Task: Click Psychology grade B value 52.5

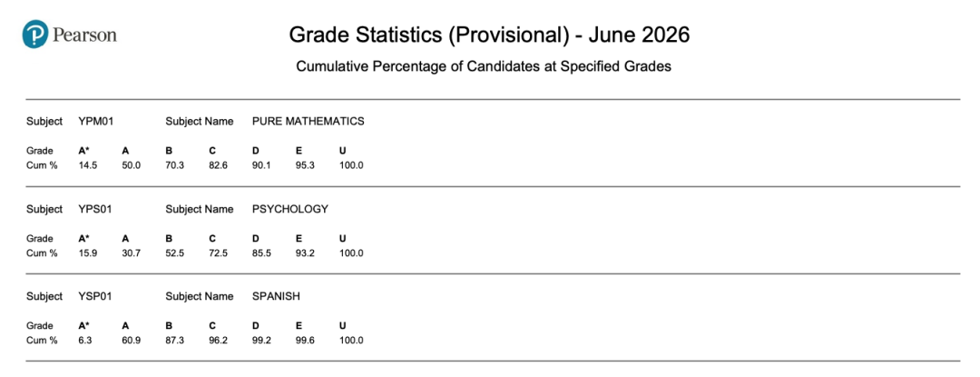Action: click(x=174, y=253)
